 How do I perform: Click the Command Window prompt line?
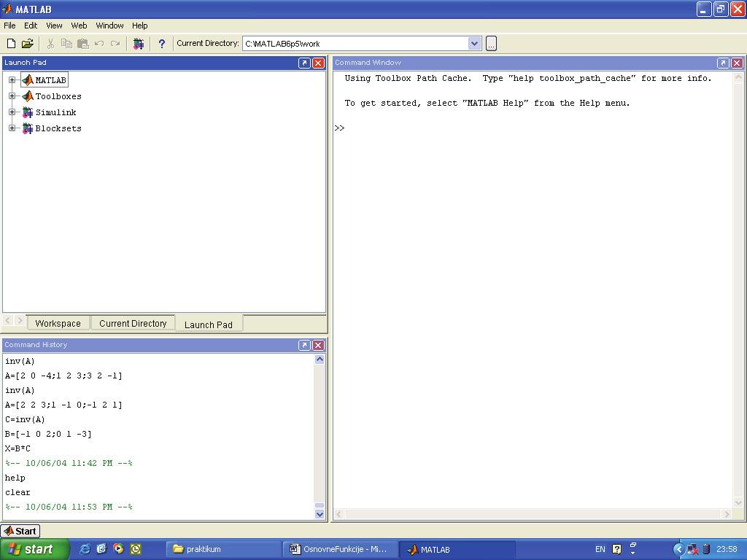click(x=340, y=128)
